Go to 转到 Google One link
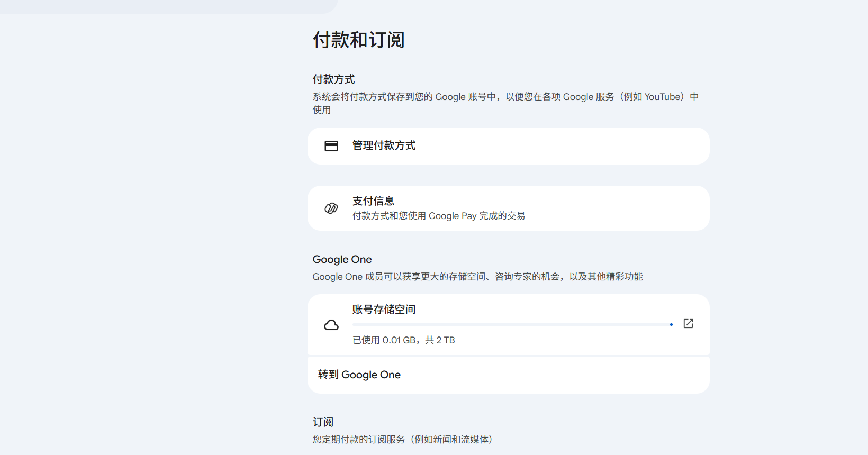The height and width of the screenshot is (455, 868). tap(359, 375)
